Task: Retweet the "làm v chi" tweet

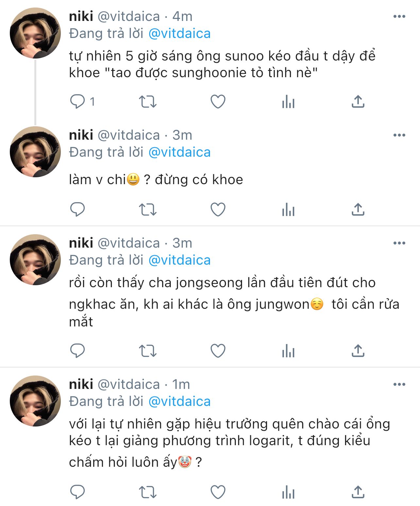Action: pos(148,209)
